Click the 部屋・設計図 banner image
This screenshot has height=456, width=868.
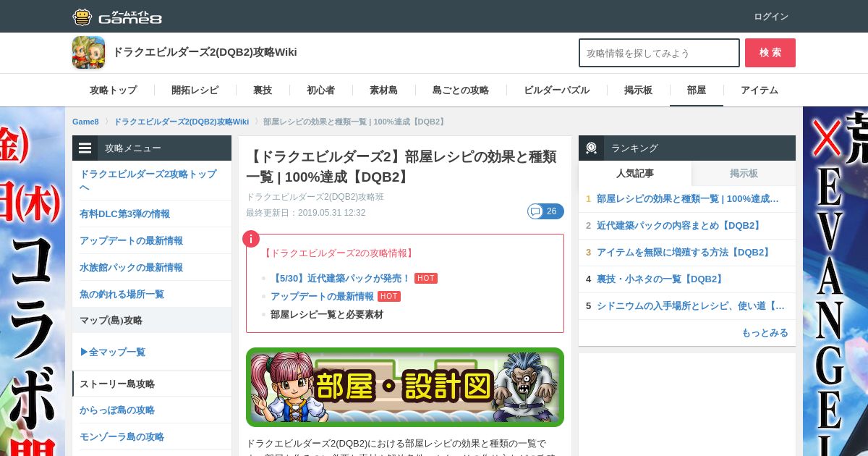click(405, 387)
